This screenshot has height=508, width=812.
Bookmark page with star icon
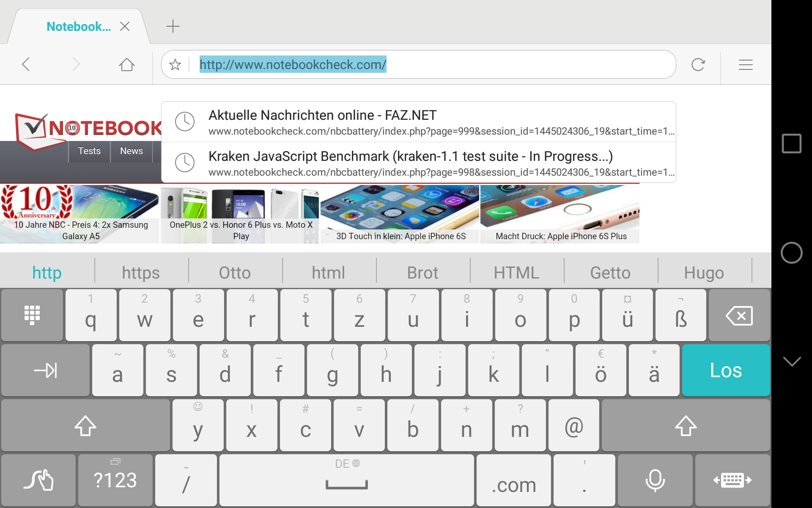(175, 64)
